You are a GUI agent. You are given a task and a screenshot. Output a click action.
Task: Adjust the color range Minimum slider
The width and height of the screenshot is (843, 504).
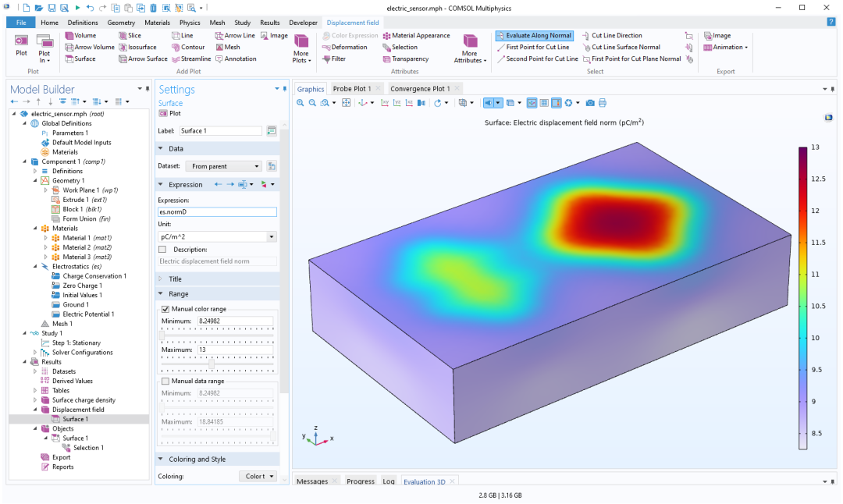pyautogui.click(x=162, y=335)
